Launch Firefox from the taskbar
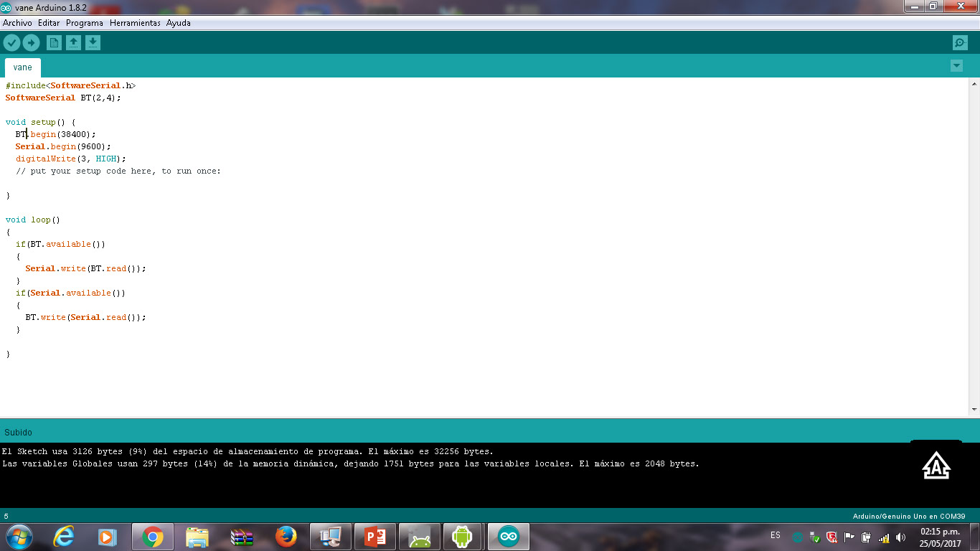 [286, 537]
